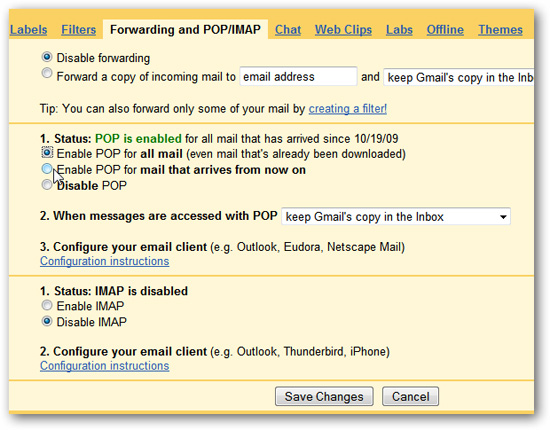This screenshot has width=550, height=430.
Task: Open the Labels settings tab
Action: click(x=28, y=30)
